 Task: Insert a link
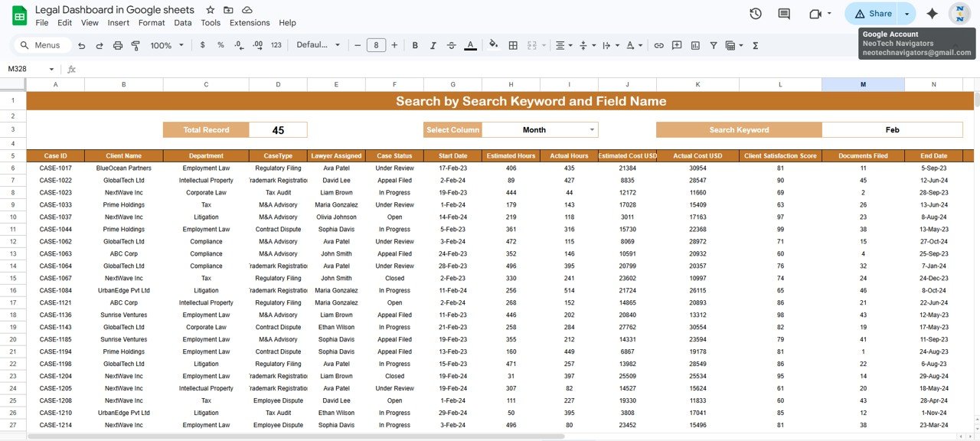tap(658, 45)
